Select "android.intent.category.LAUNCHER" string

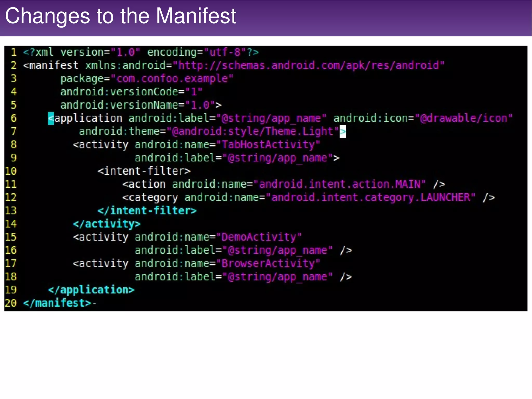(370, 198)
